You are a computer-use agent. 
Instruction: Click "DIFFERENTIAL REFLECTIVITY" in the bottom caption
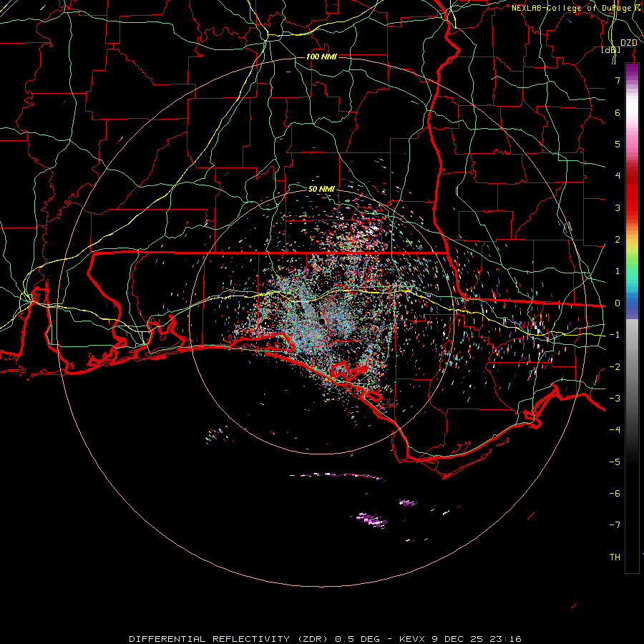[x=208, y=639]
